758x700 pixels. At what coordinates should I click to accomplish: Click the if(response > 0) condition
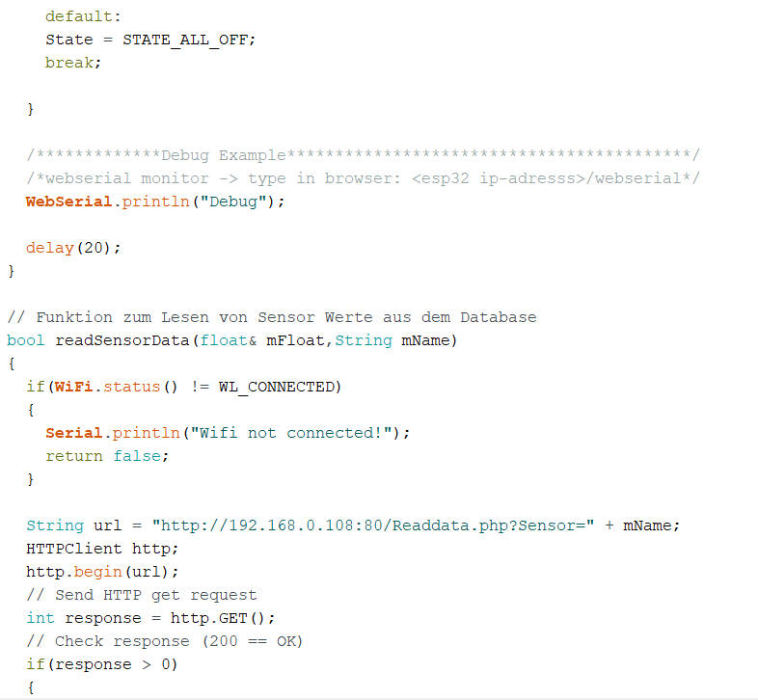[x=102, y=664]
